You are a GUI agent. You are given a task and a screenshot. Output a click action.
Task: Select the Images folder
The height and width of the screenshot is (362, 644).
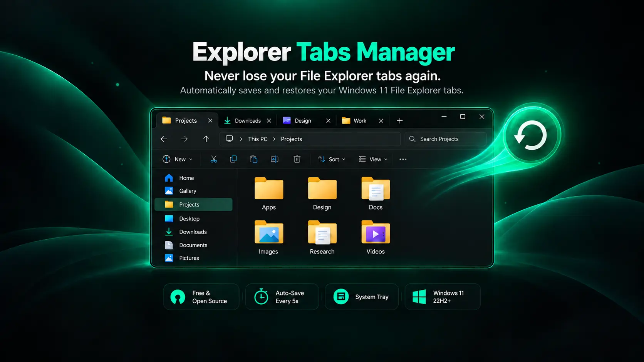268,237
